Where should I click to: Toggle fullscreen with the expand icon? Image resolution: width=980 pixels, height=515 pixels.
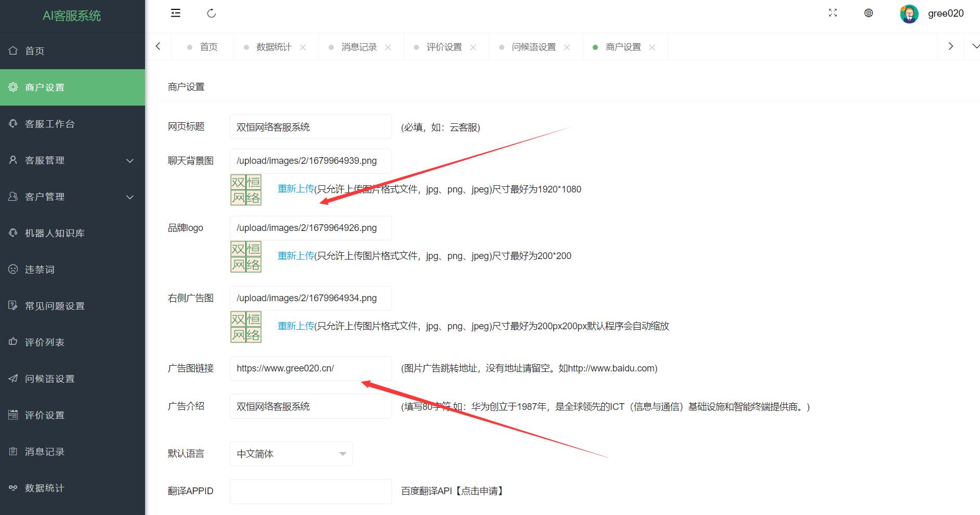833,13
